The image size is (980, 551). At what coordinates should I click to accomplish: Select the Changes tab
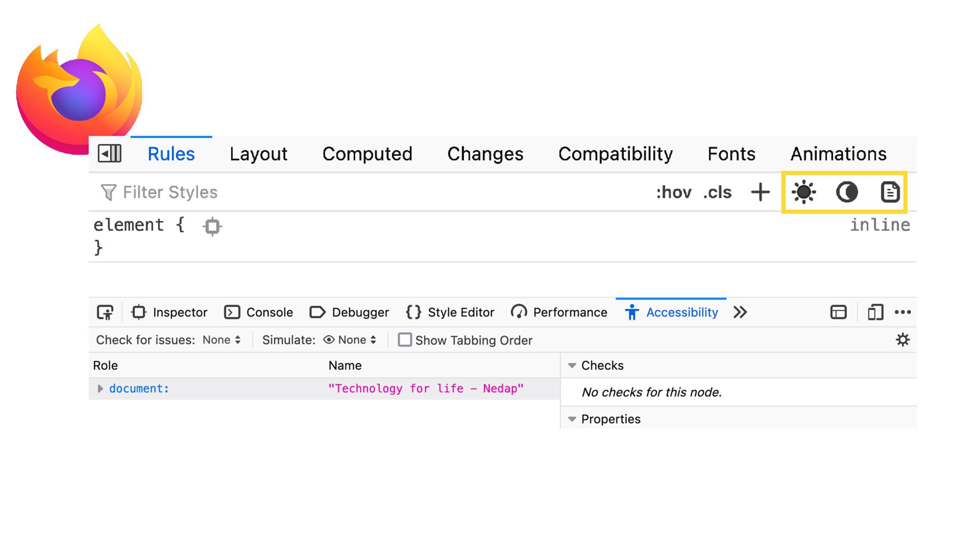coord(485,154)
